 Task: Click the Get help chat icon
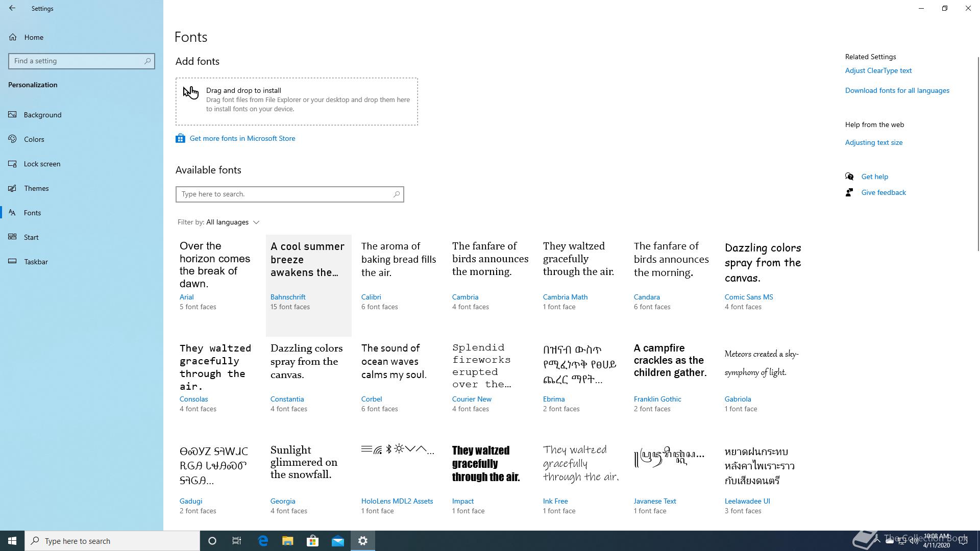point(849,177)
